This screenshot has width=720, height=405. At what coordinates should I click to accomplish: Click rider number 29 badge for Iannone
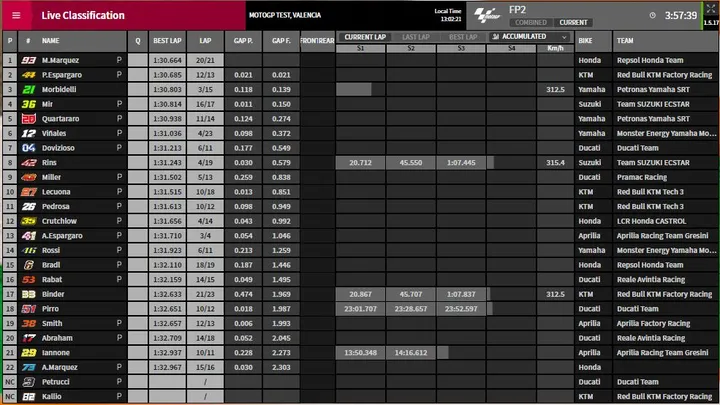pyautogui.click(x=28, y=353)
